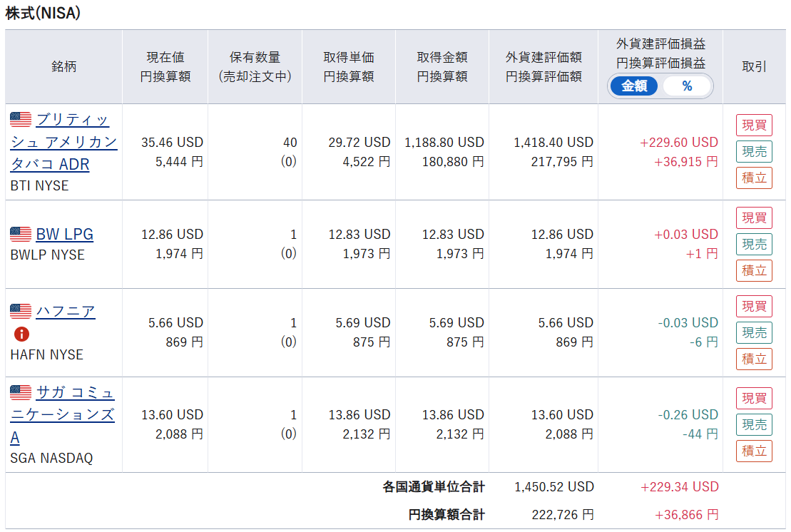
Task: Click 積立 for HAFN NYSE row
Action: click(754, 359)
